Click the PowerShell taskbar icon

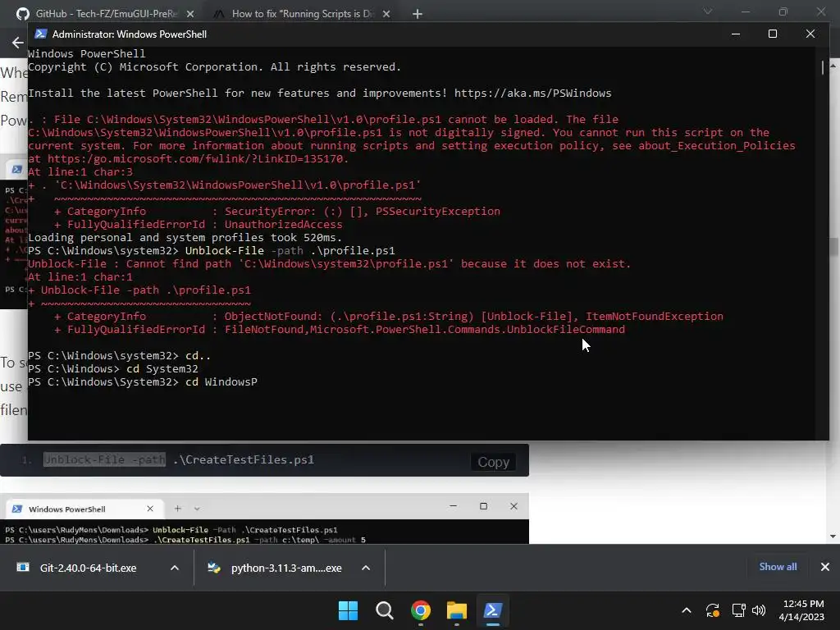(x=493, y=610)
